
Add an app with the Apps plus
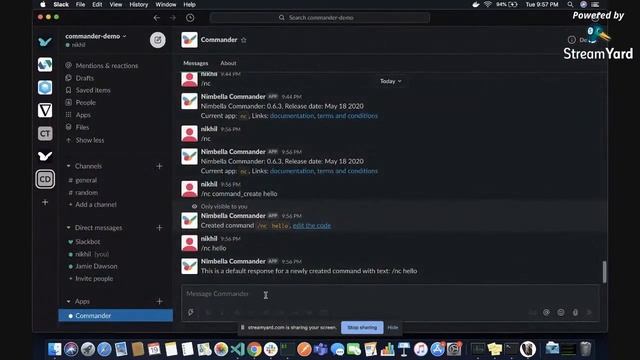[159, 301]
